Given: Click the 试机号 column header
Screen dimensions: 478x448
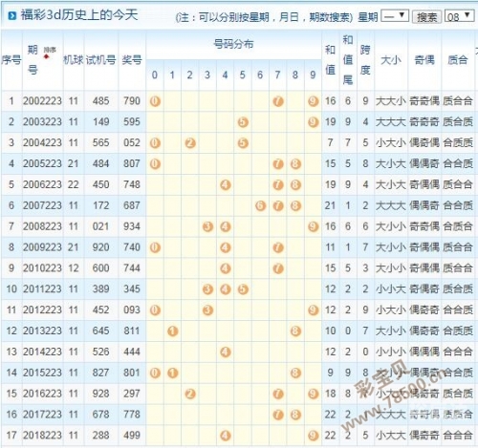Looking at the screenshot, I should 100,59.
